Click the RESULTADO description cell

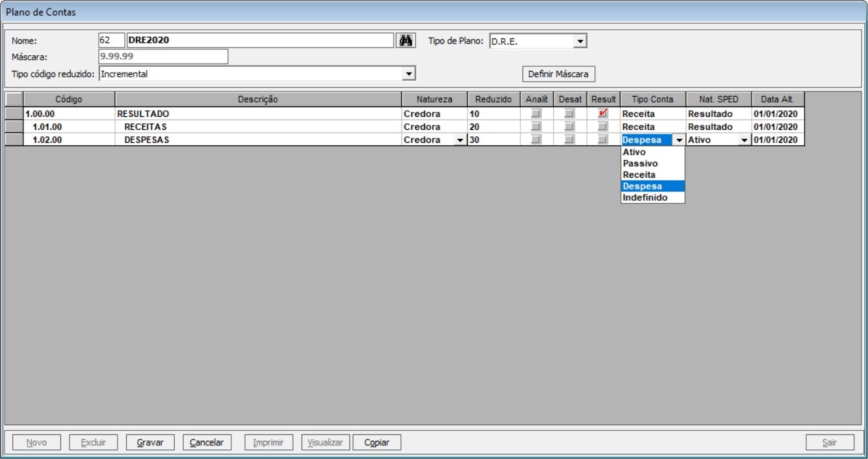[x=258, y=114]
